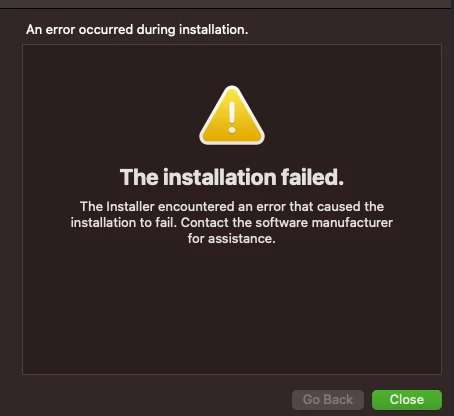Click the 'Contact the software manufacturer' text

coord(287,223)
